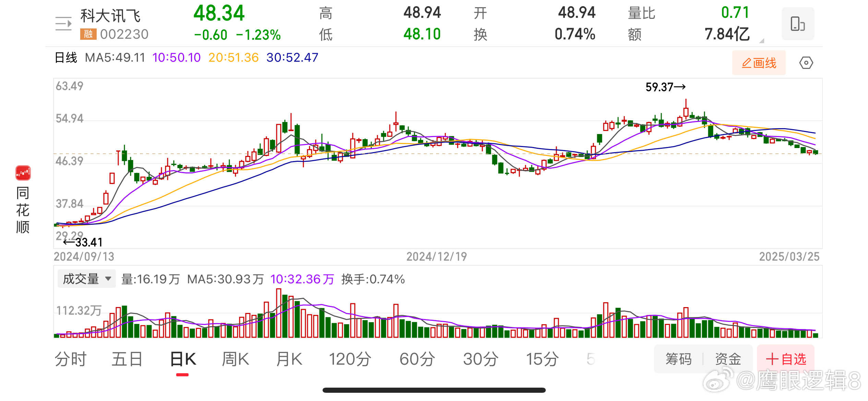The image size is (868, 401).
Task: Switch to 120分 chart period
Action: tap(350, 359)
